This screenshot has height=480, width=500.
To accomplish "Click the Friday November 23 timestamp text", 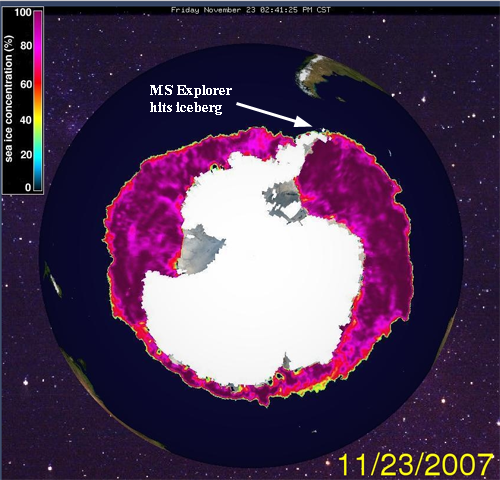I will (x=251, y=10).
